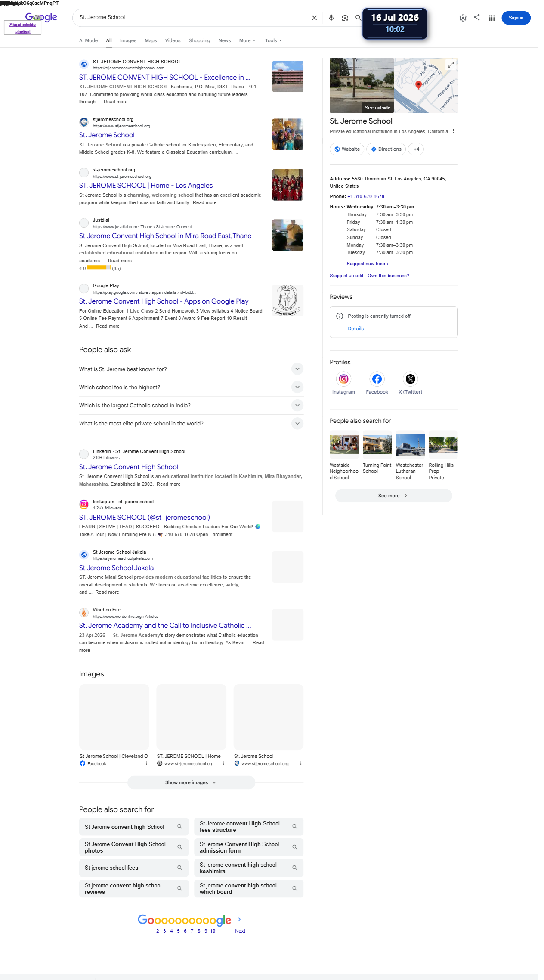Search 'St jerome convent high school which board'
Viewport: 544px width, 980px height.
click(x=249, y=888)
